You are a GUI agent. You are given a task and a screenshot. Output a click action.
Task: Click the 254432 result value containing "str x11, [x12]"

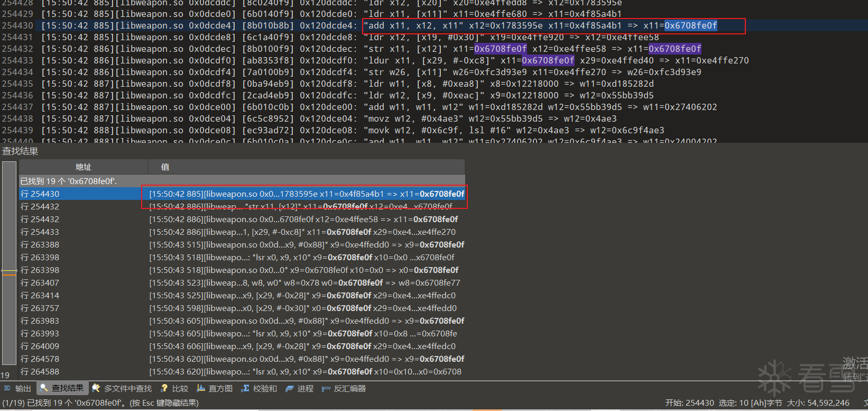(x=301, y=206)
